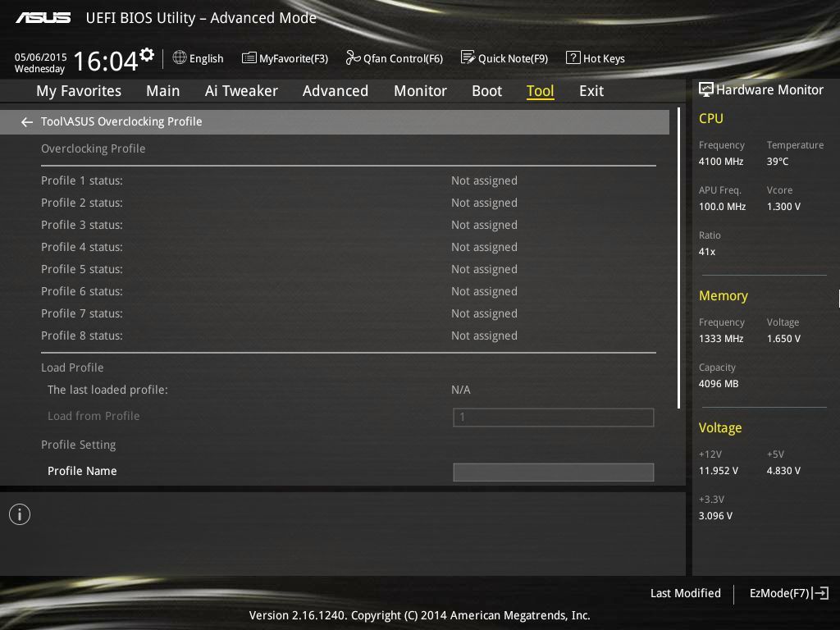Click the Vcore 1.300 V reading
Screen dimensions: 840x630
tap(783, 206)
